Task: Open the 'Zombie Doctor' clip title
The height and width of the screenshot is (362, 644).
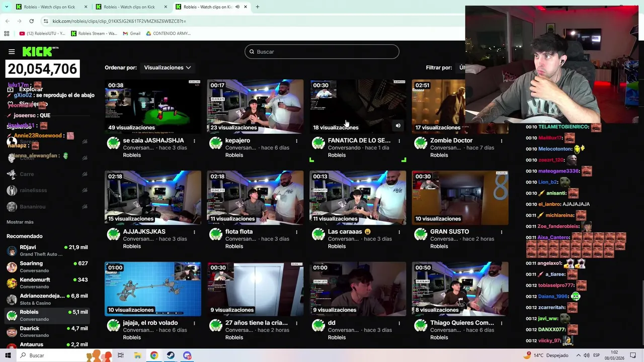Action: (451, 141)
